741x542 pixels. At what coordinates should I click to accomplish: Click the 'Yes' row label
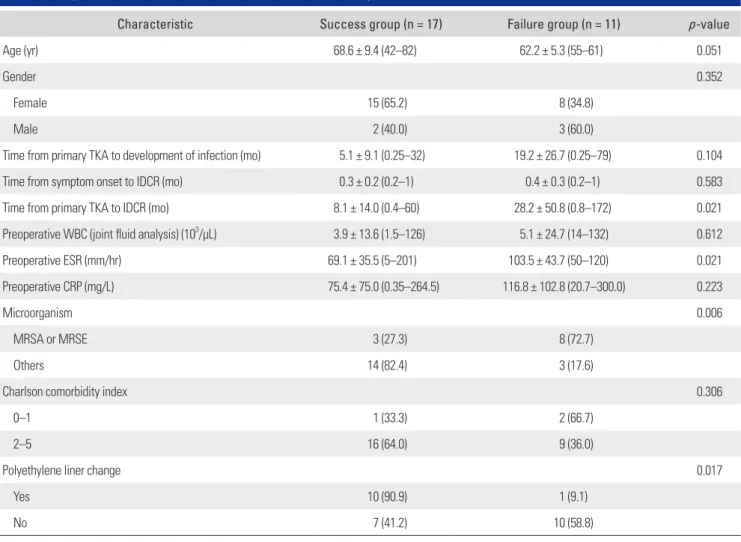tap(21, 497)
